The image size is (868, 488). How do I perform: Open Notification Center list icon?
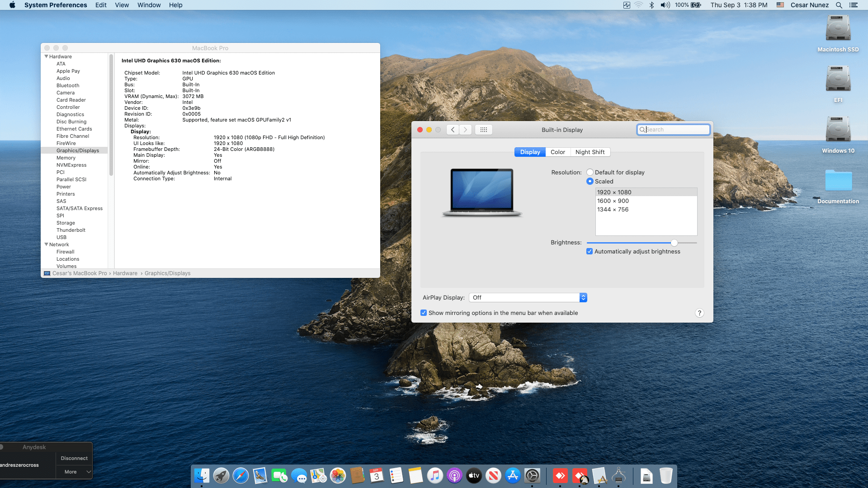[854, 5]
